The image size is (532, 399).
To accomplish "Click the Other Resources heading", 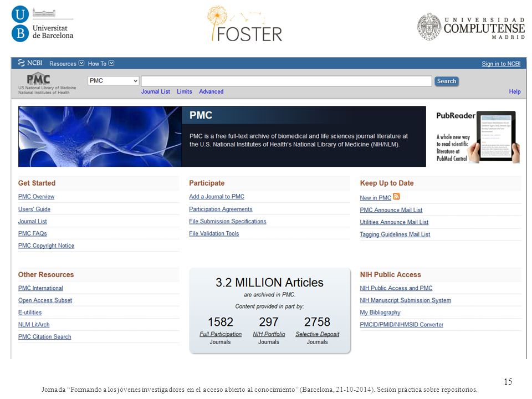I will click(46, 275).
